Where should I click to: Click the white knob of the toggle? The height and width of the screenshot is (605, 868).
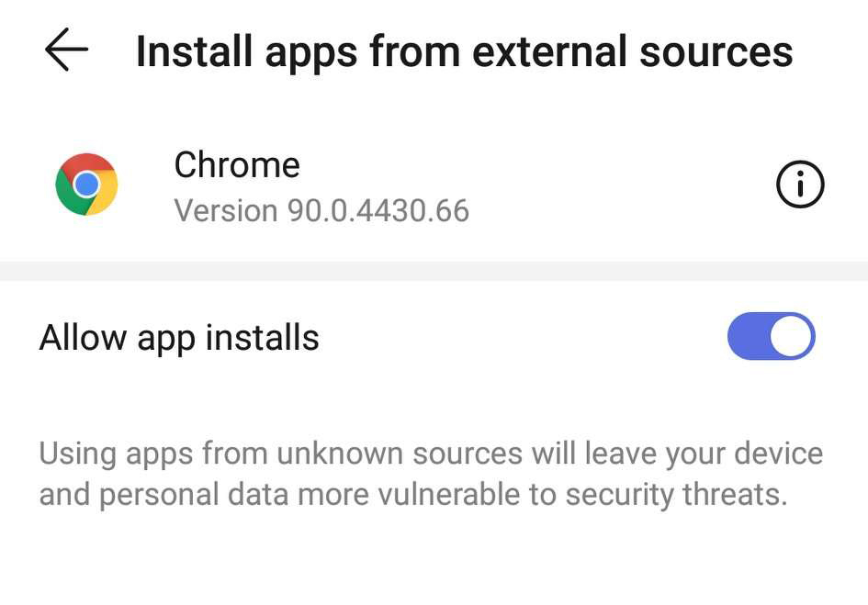pyautogui.click(x=791, y=337)
